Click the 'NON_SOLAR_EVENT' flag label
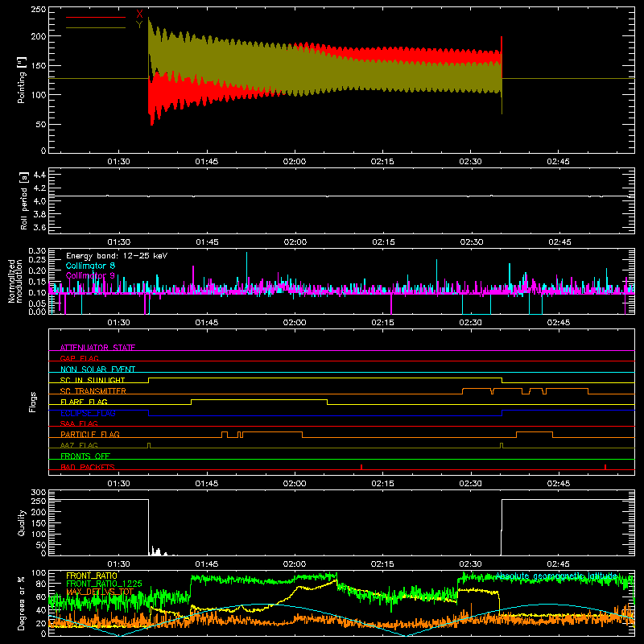Viewport: 644px width, 644px height. tap(97, 369)
